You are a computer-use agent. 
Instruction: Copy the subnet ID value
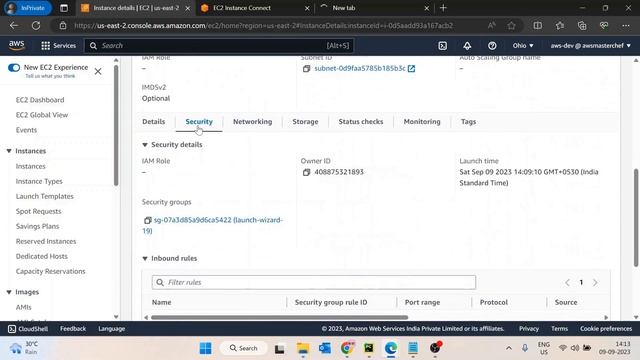[x=306, y=69]
